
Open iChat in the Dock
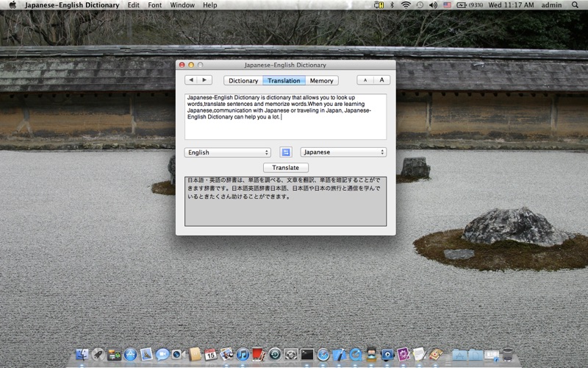pyautogui.click(x=162, y=354)
